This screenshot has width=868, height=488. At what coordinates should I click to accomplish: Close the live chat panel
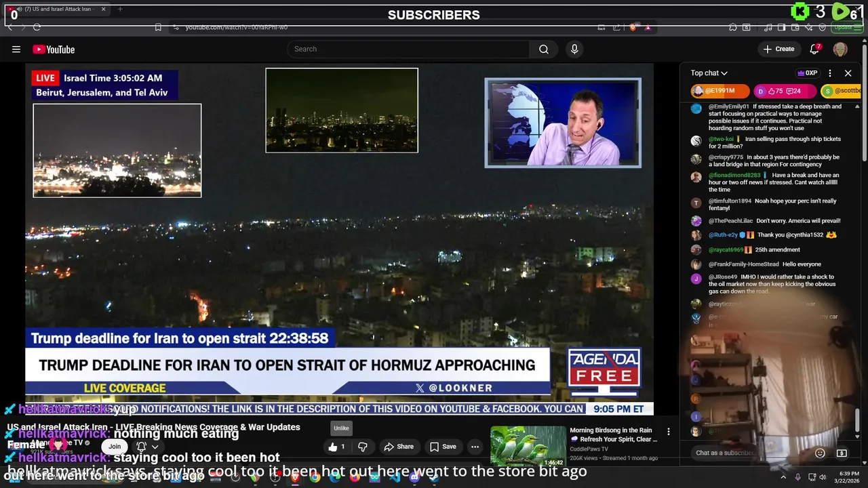coord(848,73)
